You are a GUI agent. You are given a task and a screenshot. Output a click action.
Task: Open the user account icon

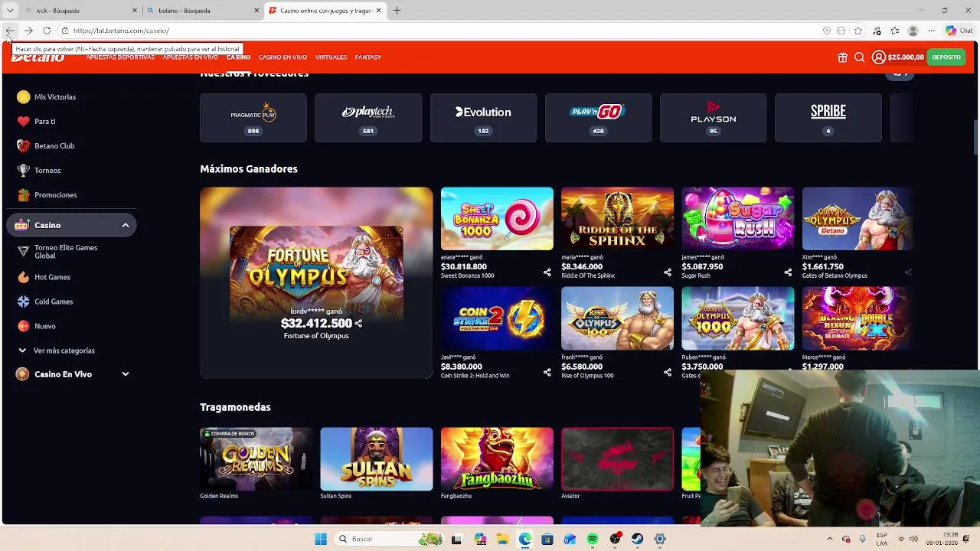pyautogui.click(x=878, y=57)
